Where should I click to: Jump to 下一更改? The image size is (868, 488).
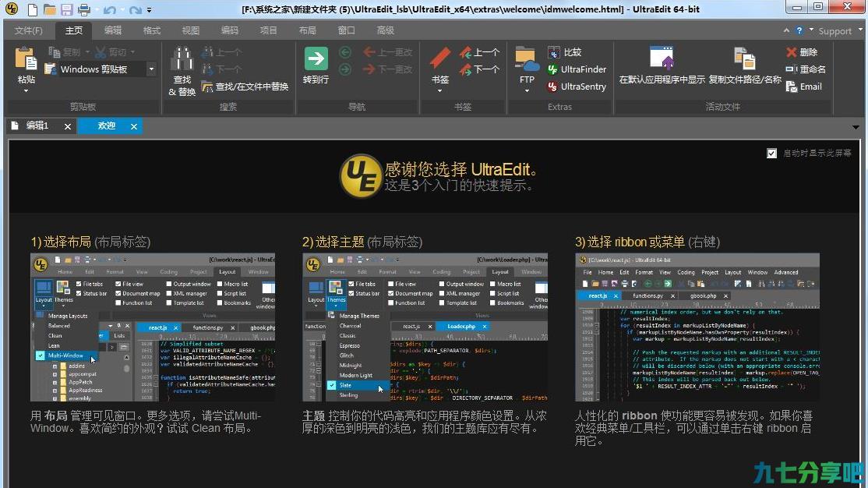tap(387, 69)
